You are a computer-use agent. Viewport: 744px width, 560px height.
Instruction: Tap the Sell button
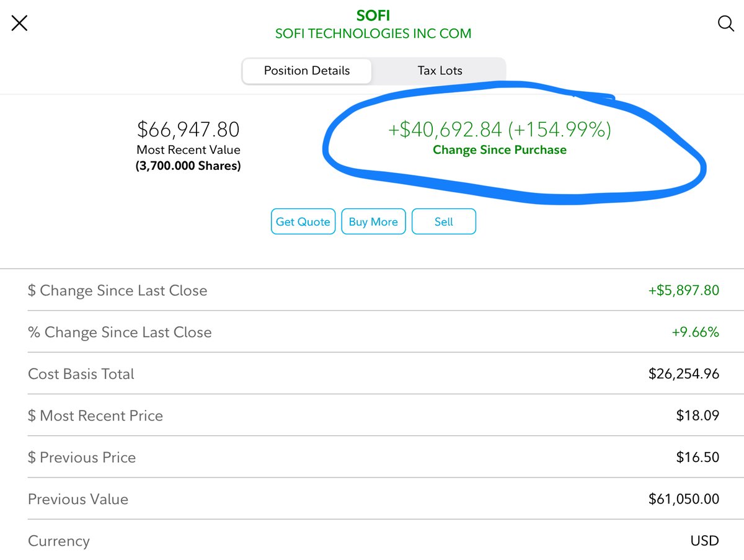click(x=444, y=222)
